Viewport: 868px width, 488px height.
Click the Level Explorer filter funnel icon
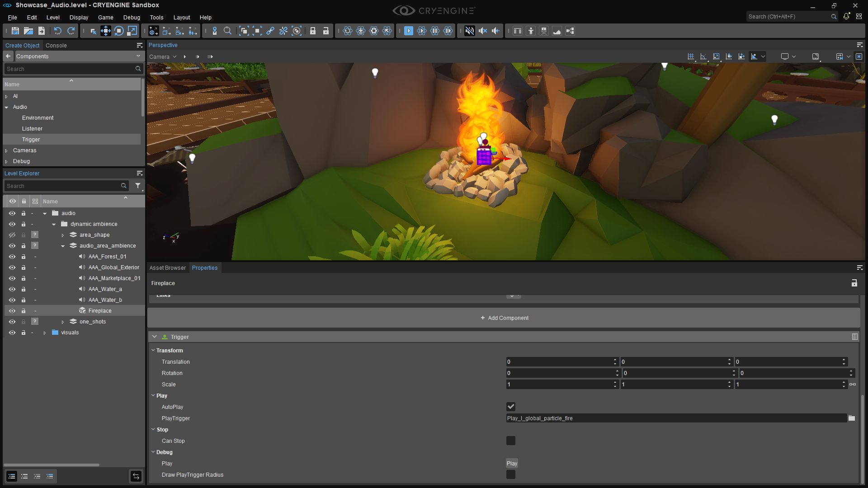click(138, 186)
